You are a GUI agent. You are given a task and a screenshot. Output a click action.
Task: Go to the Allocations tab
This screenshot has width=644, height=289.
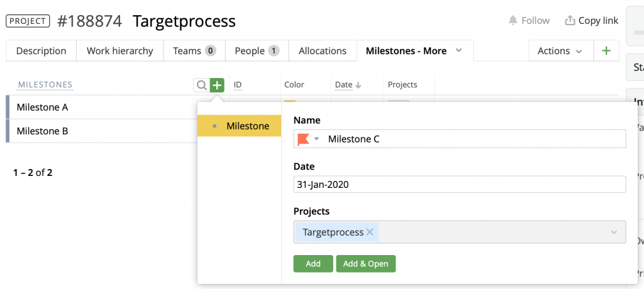[x=323, y=51]
